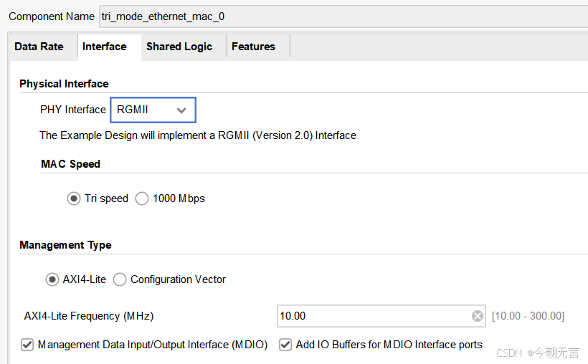This screenshot has width=588, height=364.
Task: Click the 1000 Mbps label text
Action: (x=179, y=198)
